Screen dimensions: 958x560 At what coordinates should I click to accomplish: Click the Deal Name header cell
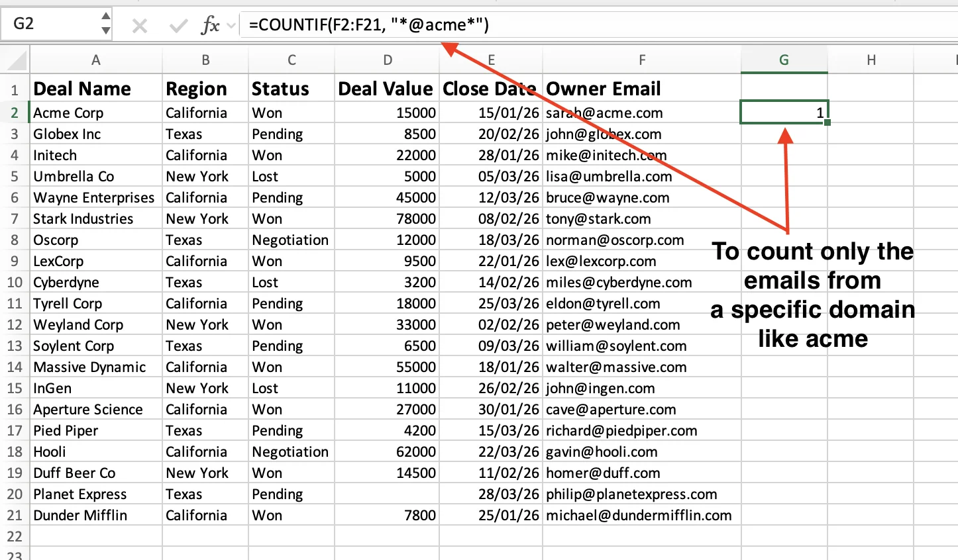tap(96, 89)
